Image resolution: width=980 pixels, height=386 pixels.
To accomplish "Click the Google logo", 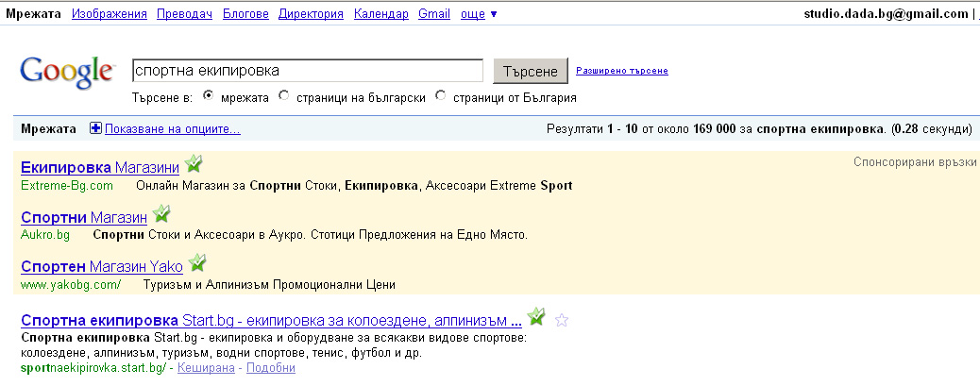I will [66, 72].
